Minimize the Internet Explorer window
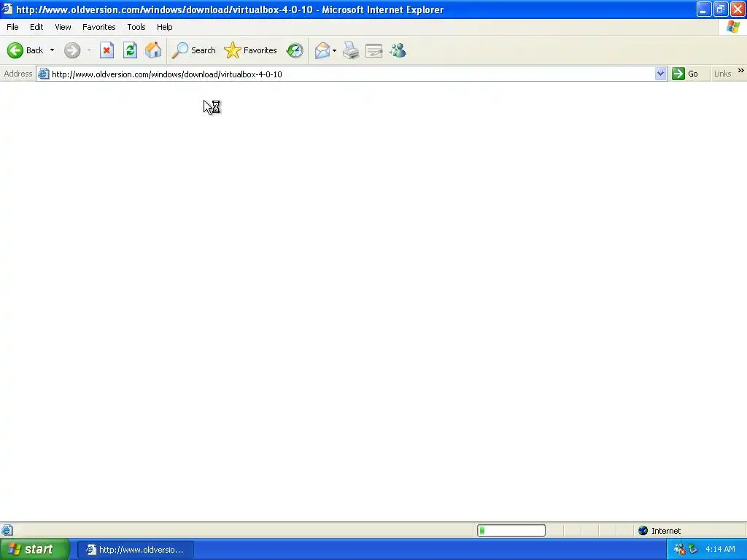 (x=703, y=9)
